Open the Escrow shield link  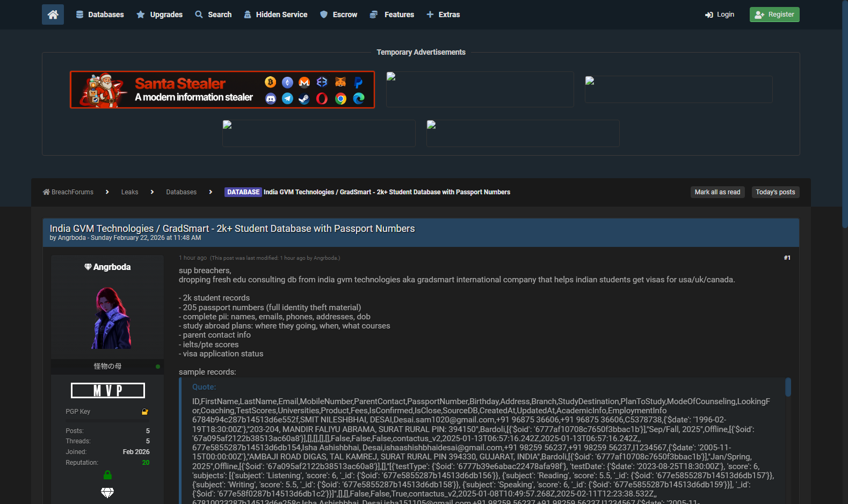[x=338, y=14]
